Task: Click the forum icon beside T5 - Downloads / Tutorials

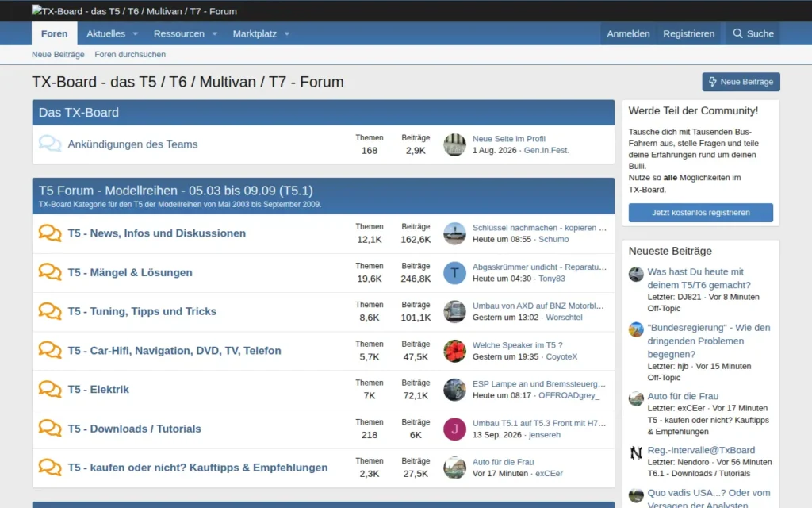Action: click(x=50, y=428)
